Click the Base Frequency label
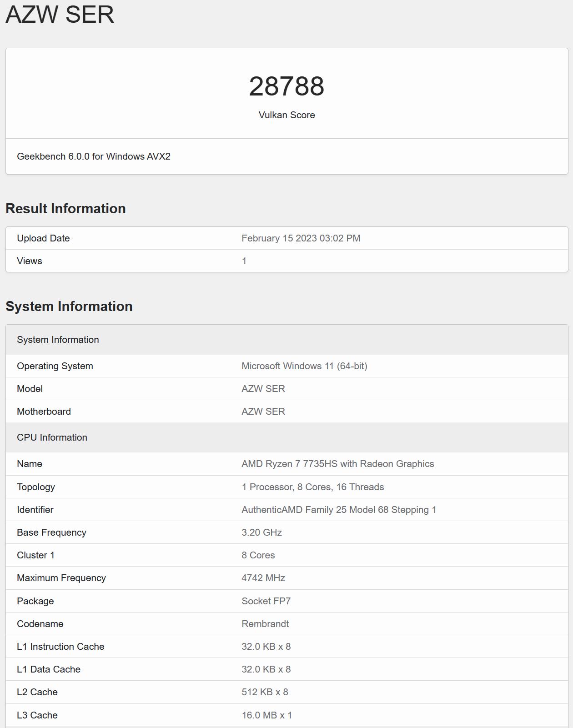Screen dimensions: 573x728 coord(51,532)
